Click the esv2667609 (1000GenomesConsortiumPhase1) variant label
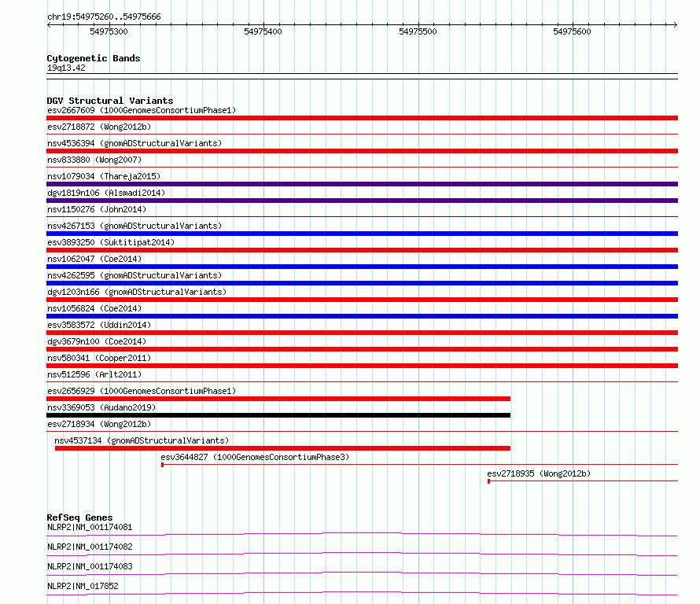The height and width of the screenshot is (604, 700). 142,110
